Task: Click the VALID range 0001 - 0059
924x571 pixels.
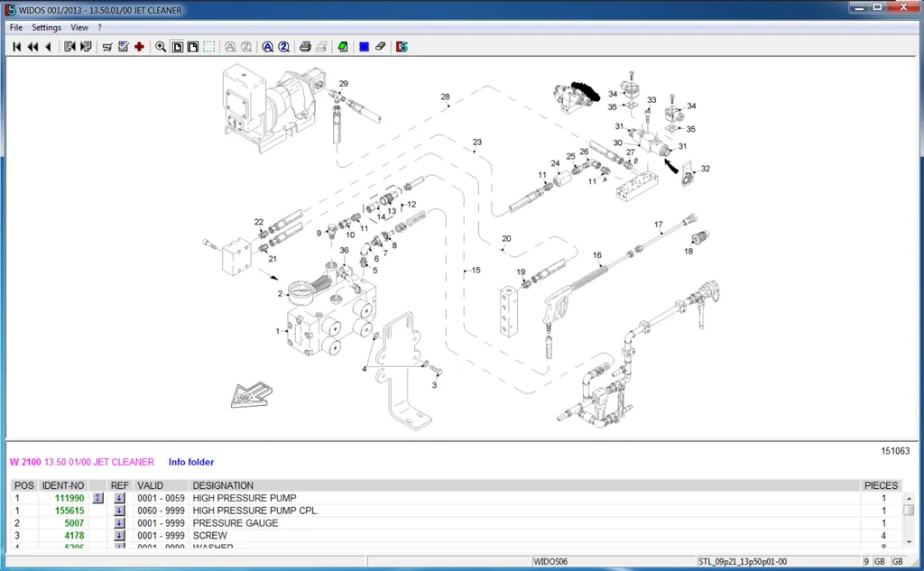Action: point(161,498)
